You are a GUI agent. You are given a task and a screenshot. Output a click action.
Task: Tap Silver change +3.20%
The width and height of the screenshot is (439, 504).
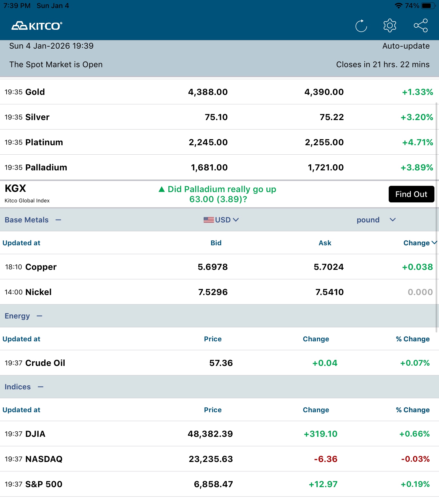(x=417, y=117)
